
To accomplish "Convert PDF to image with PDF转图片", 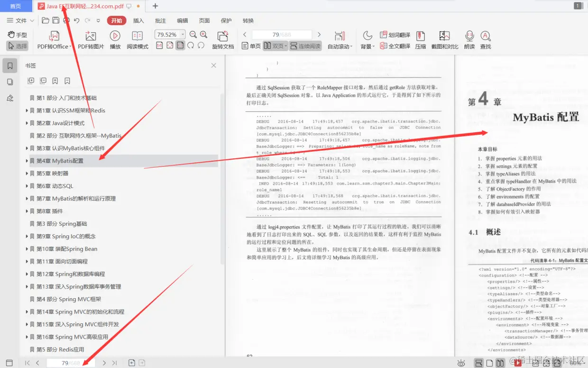I will (x=91, y=40).
